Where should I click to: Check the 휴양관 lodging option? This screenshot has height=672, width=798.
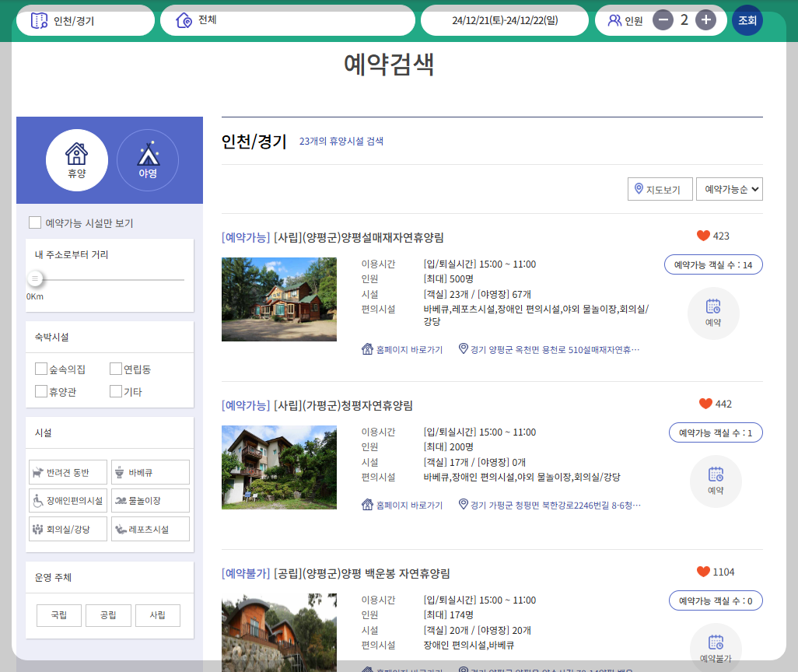point(41,391)
